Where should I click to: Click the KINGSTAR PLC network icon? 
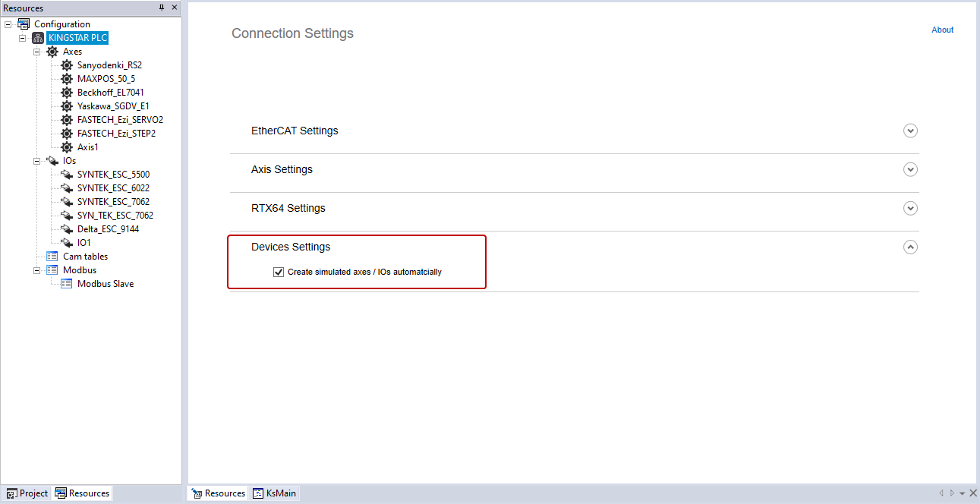tap(38, 38)
